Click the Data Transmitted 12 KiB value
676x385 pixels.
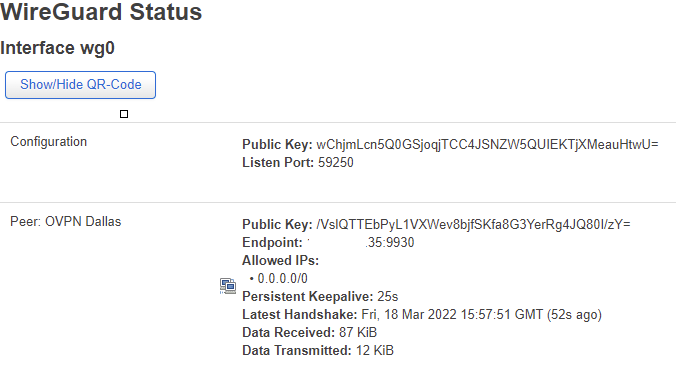(x=375, y=351)
